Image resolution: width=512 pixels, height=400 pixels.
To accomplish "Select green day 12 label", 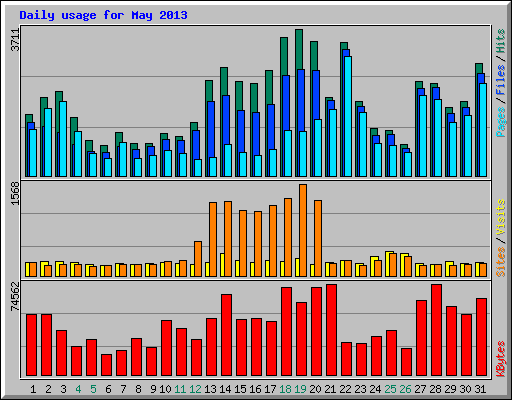I will 195,389.
